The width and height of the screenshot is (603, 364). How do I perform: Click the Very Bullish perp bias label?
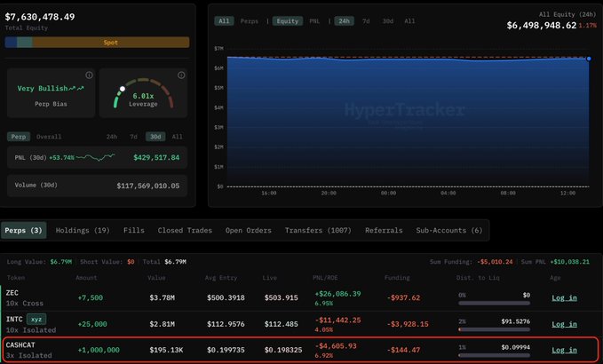point(51,89)
